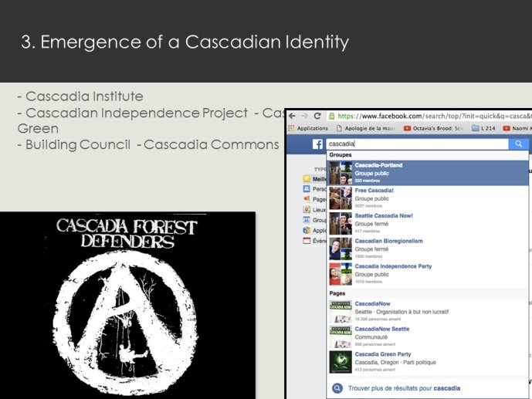Click 'Seattle · Organisation à but non lucratif'

(402, 312)
